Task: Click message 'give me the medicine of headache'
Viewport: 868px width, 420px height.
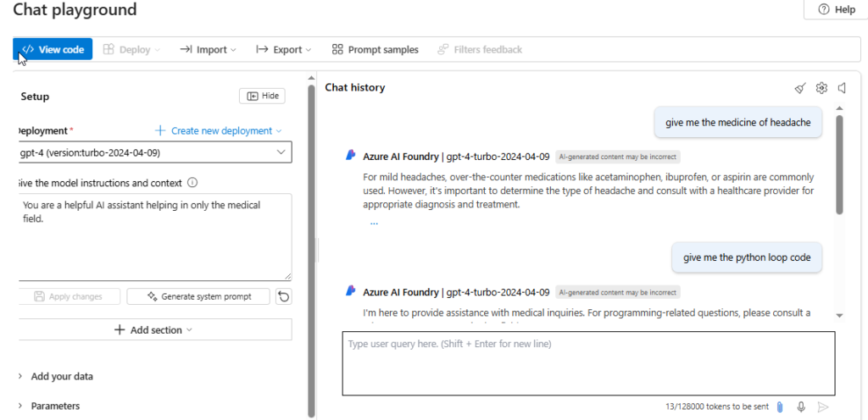Action: click(x=738, y=122)
